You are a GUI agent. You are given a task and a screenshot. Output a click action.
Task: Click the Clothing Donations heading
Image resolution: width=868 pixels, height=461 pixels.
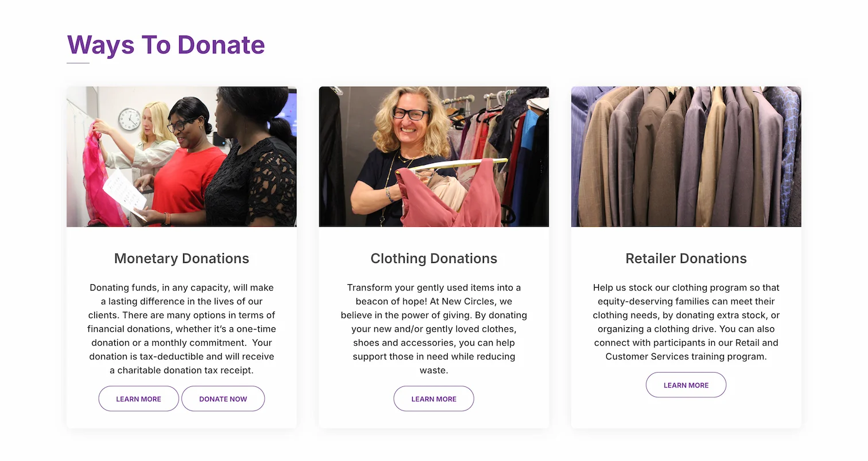pyautogui.click(x=433, y=258)
